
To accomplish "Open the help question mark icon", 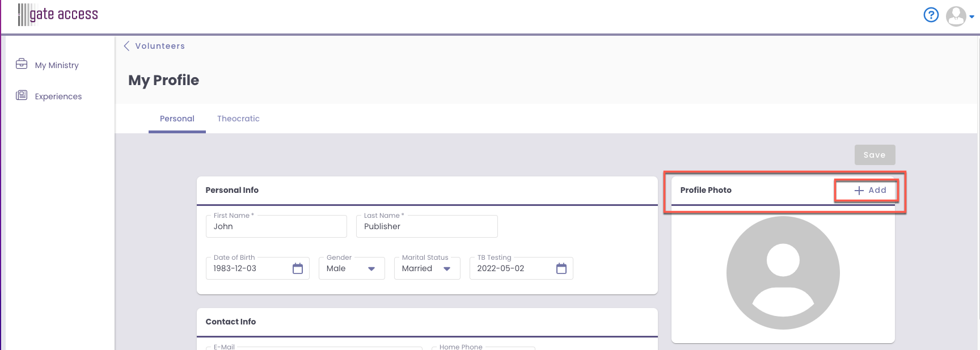I will (x=931, y=15).
